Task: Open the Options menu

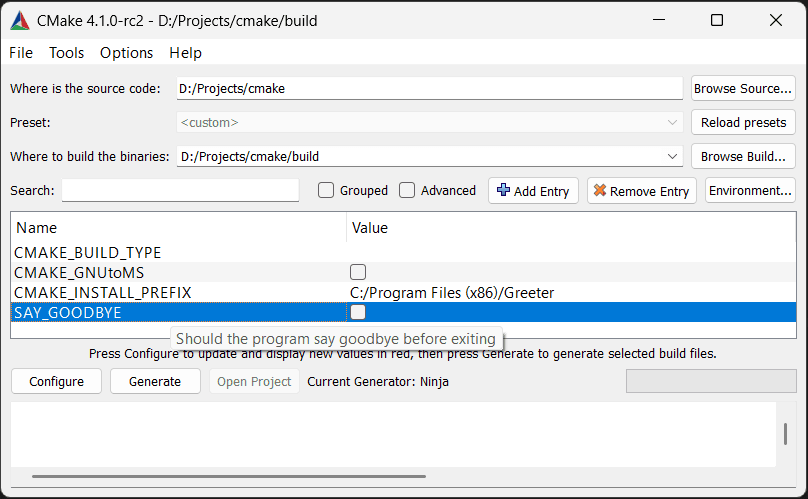Action: 126,53
